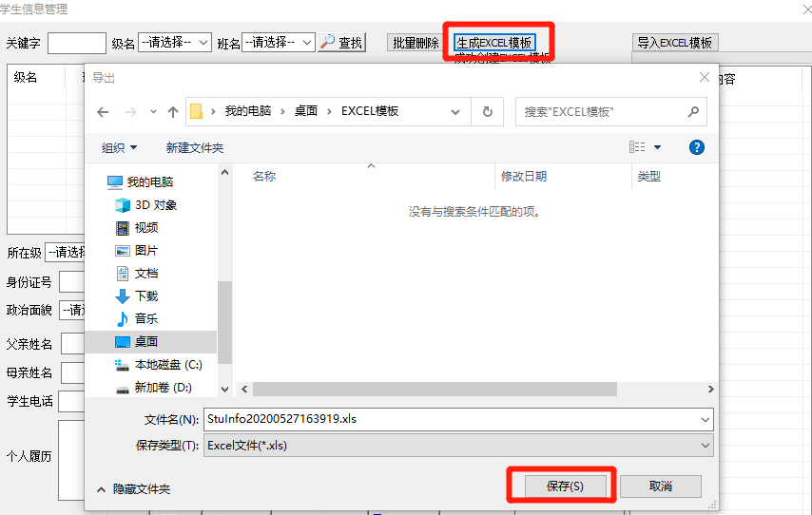Click the 生成EXCEL模板 button

coord(494,43)
